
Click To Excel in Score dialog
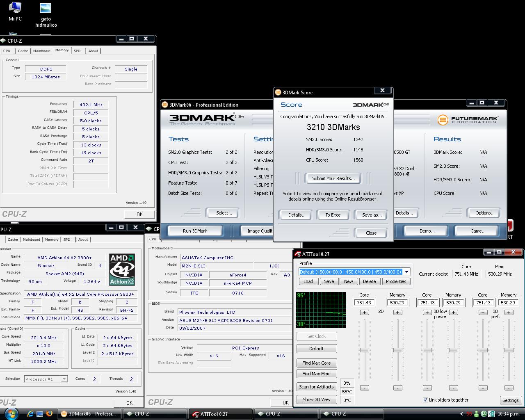333,215
